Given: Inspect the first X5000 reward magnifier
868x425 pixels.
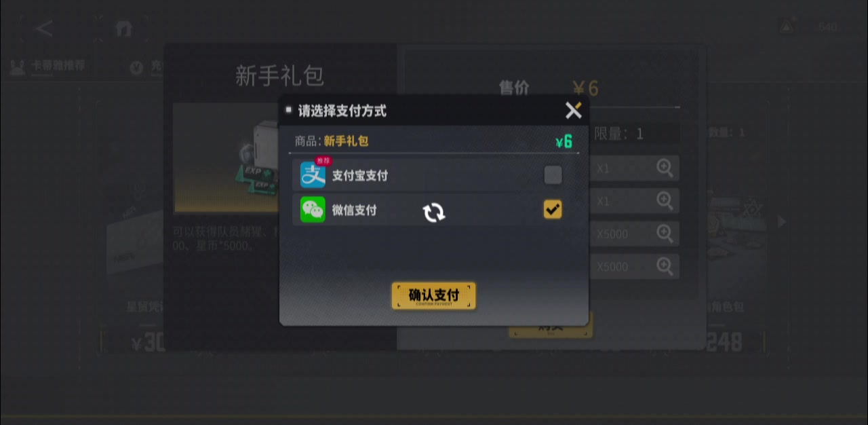Looking at the screenshot, I should (x=665, y=234).
